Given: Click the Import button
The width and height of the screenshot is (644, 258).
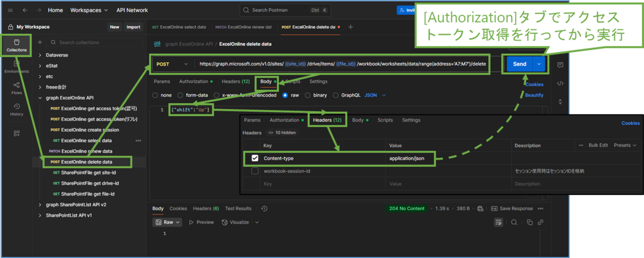Looking at the screenshot, I should 133,27.
